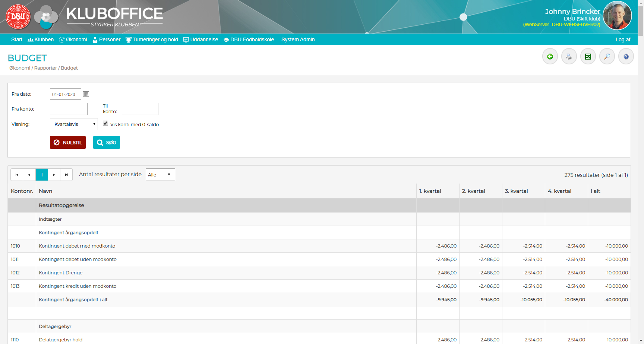
Task: Go to the last results page
Action: pyautogui.click(x=66, y=175)
